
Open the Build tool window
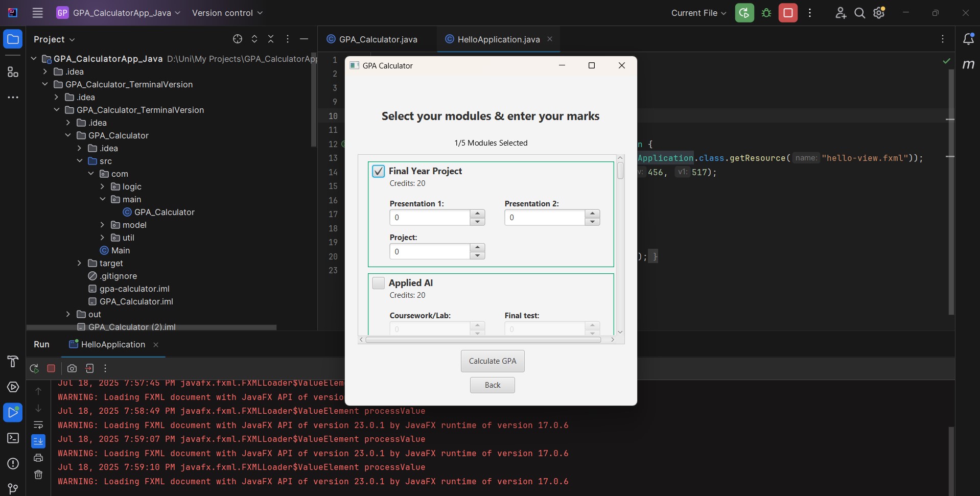pos(13,362)
